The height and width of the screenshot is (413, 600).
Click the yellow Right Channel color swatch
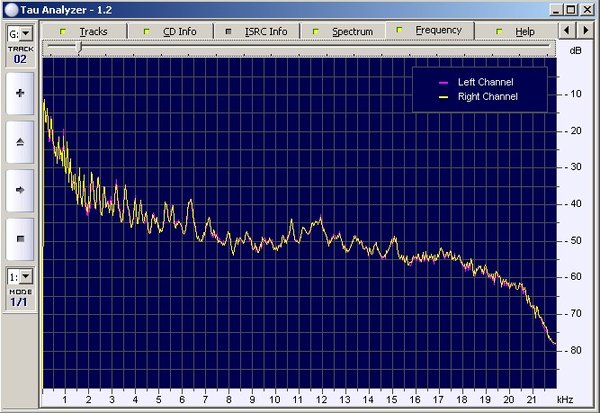(x=443, y=97)
